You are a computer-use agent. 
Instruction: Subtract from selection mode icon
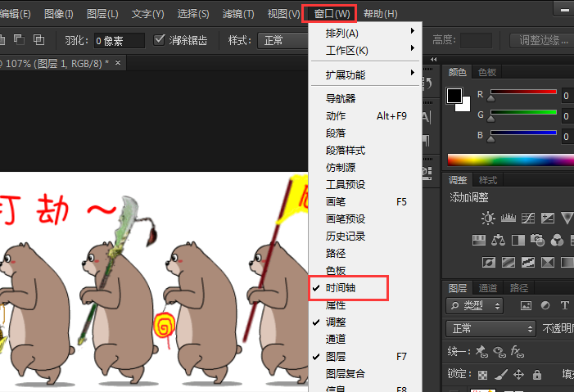(x=19, y=39)
